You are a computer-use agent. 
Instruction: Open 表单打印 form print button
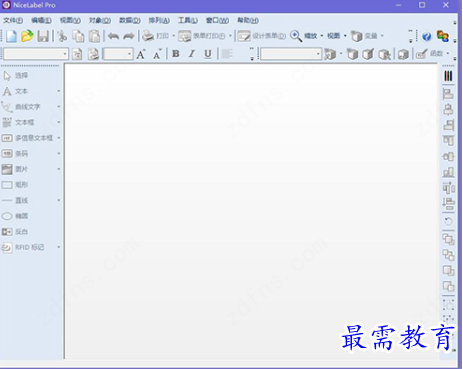coord(202,36)
